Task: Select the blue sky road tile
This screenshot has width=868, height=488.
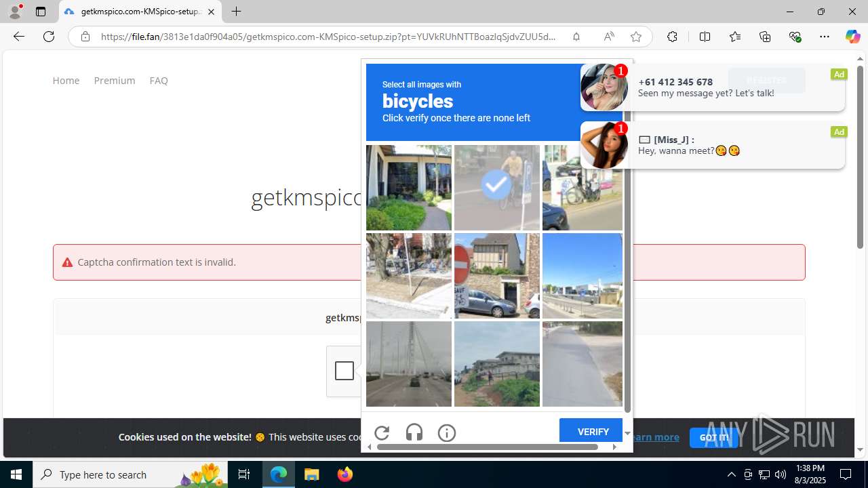Action: point(582,276)
